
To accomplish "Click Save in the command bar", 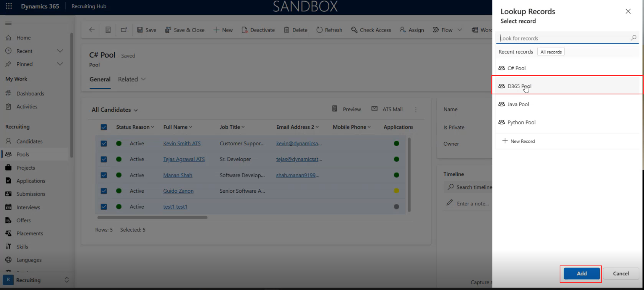I will pos(147,30).
